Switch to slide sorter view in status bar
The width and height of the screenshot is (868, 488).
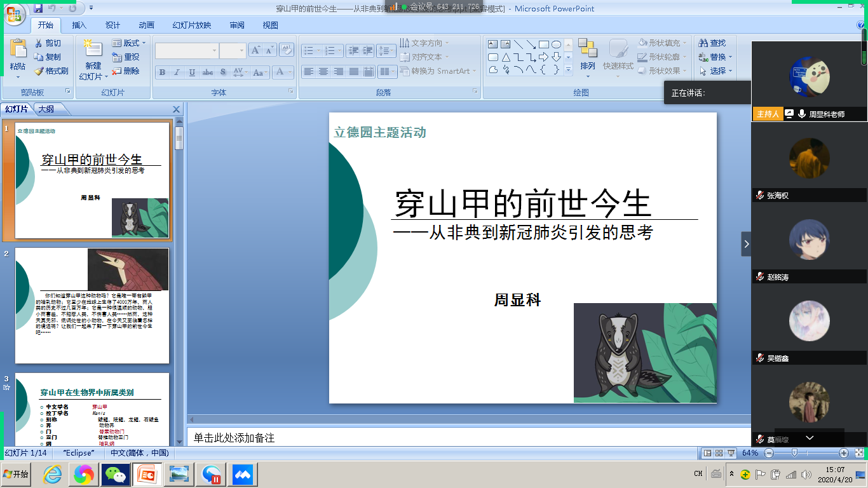pos(719,453)
